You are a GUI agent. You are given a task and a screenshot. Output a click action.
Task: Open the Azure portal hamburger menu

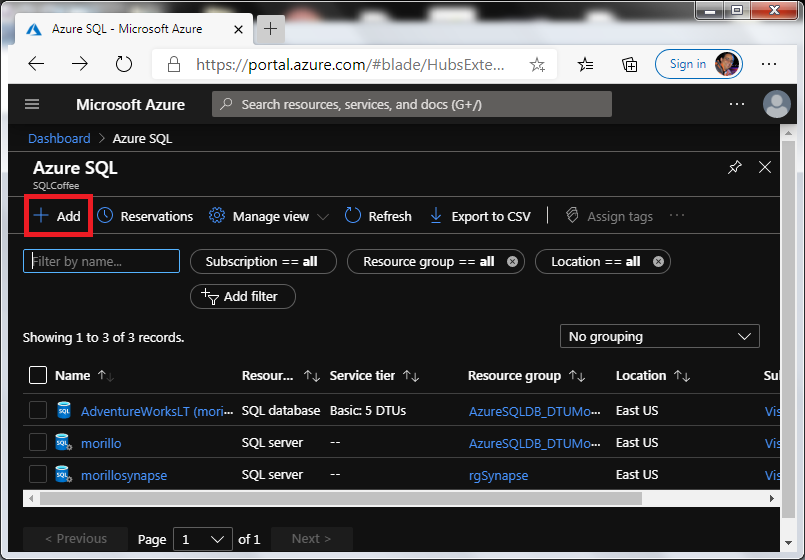pos(32,105)
